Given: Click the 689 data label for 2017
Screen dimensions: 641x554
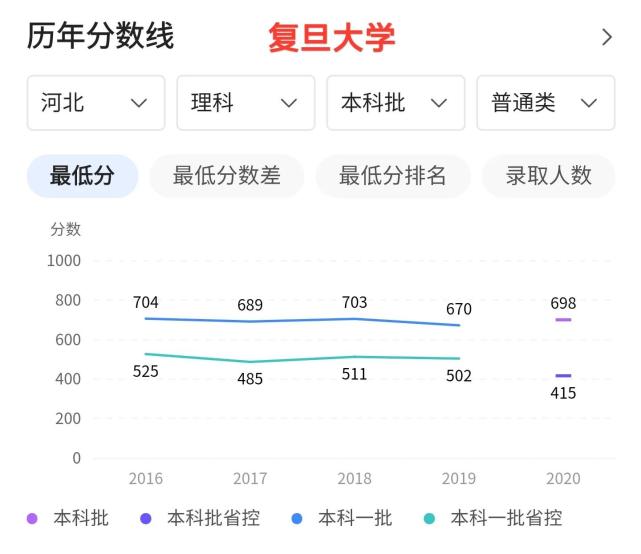Looking at the screenshot, I should 250,305.
